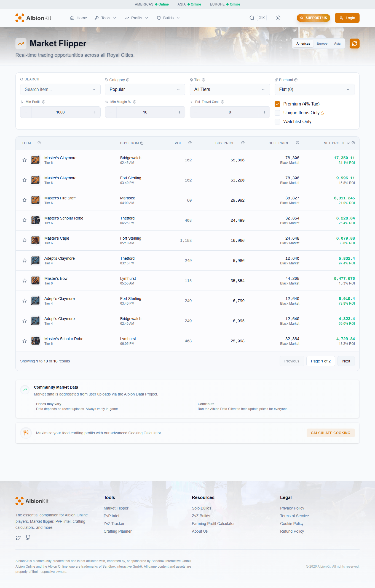The height and width of the screenshot is (588, 375).
Task: Star Master's Bow row
Action: [x=25, y=281]
